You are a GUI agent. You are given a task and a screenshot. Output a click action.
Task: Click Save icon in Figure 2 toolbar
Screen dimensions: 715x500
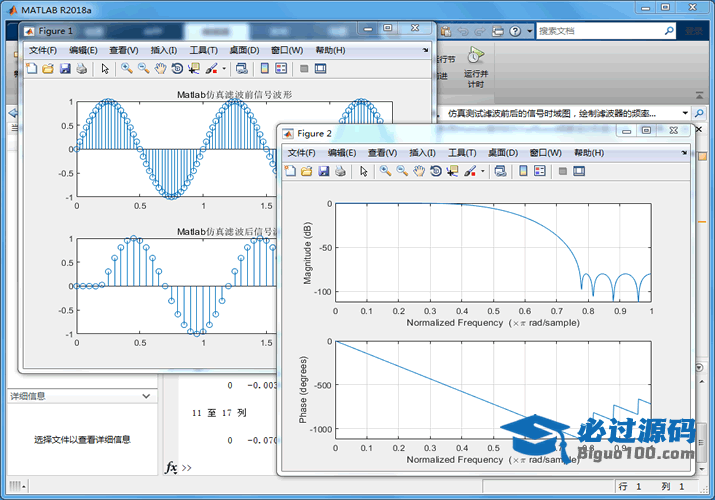324,171
